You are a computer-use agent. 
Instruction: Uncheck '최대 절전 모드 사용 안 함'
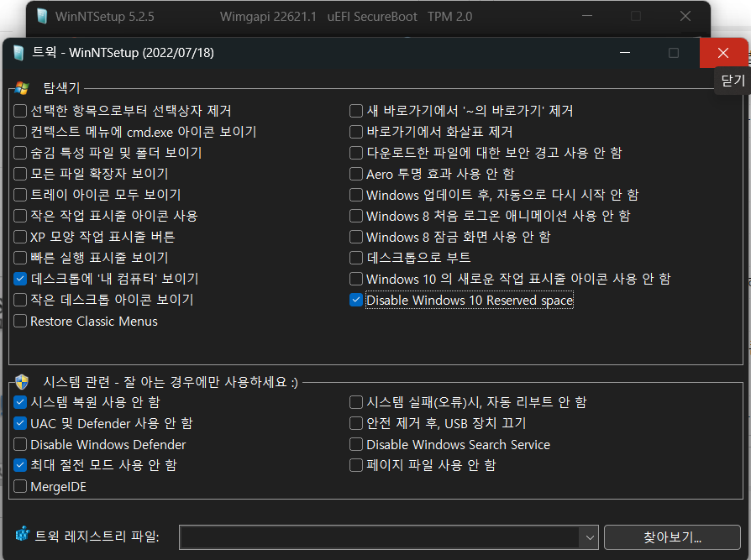click(20, 465)
